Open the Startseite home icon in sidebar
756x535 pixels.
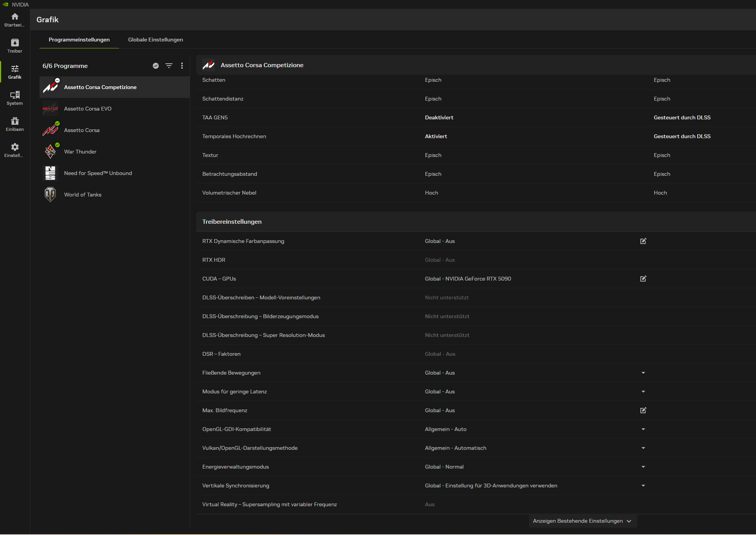(x=15, y=20)
